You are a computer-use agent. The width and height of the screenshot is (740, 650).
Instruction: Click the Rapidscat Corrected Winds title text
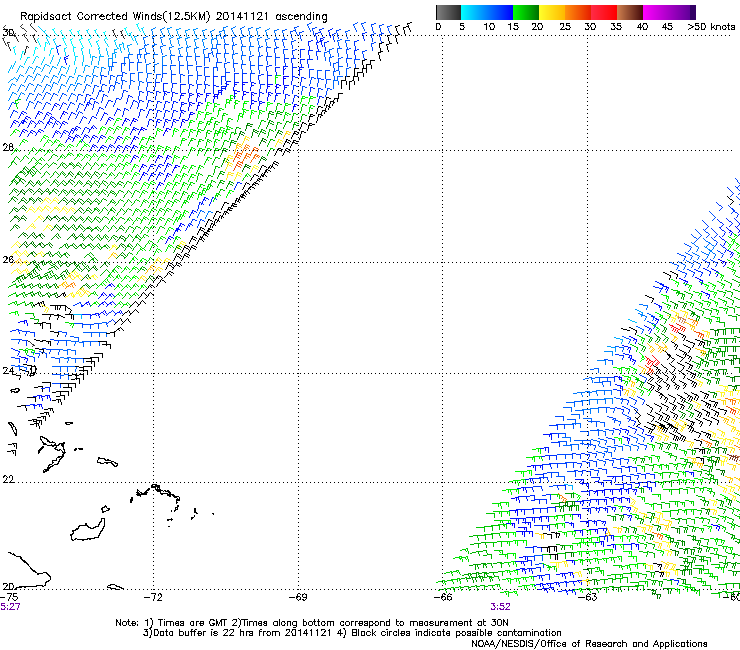pos(174,17)
